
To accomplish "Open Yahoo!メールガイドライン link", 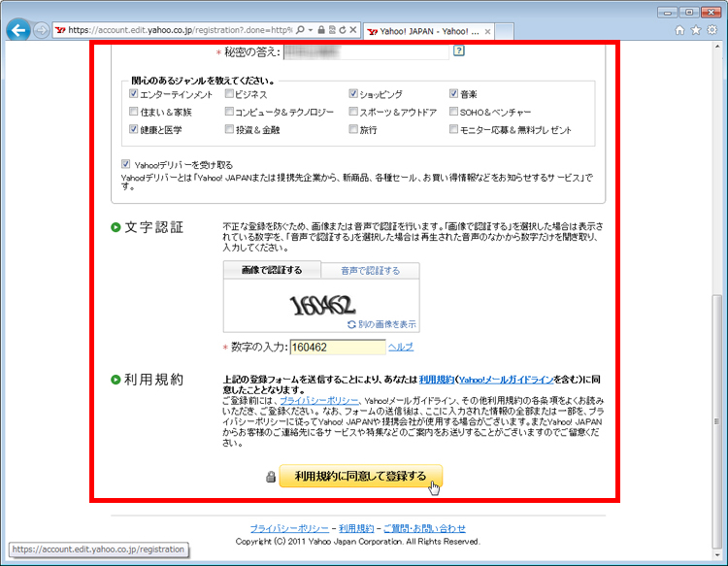I will (x=506, y=380).
